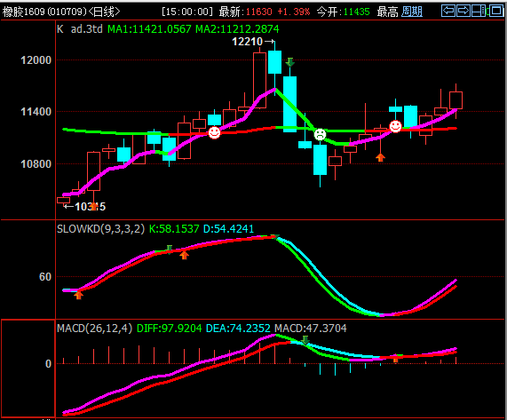The image size is (507, 420).
Task: Click the MA2:11212.2874 value
Action: 237,29
